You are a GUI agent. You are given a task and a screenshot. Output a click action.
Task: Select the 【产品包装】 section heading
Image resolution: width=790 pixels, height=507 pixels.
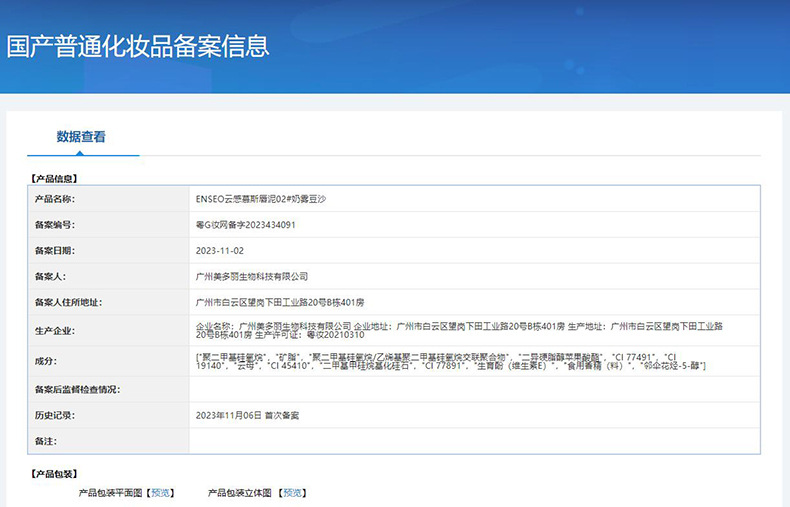click(x=54, y=474)
